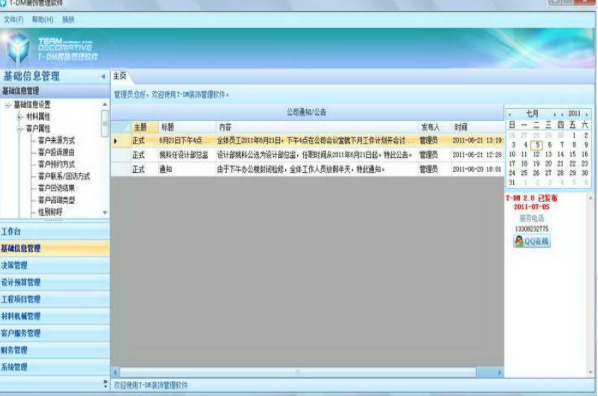Open the 客户服务管理 navigation section
The height and width of the screenshot is (396, 598).
tap(55, 333)
